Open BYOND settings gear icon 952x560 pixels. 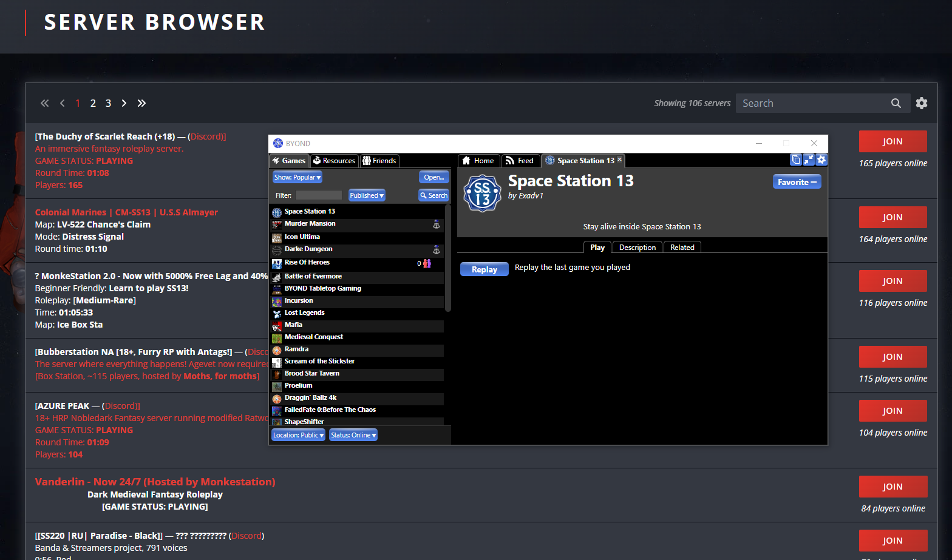tap(821, 160)
